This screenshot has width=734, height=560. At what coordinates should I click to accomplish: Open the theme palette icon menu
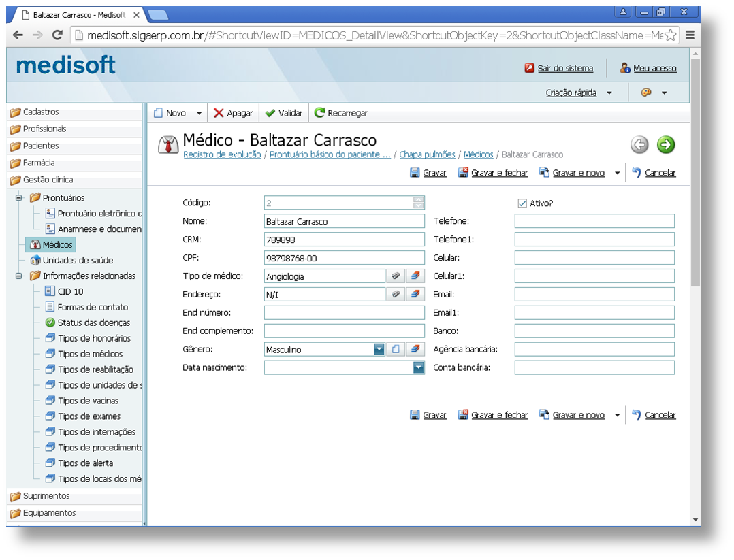(646, 93)
